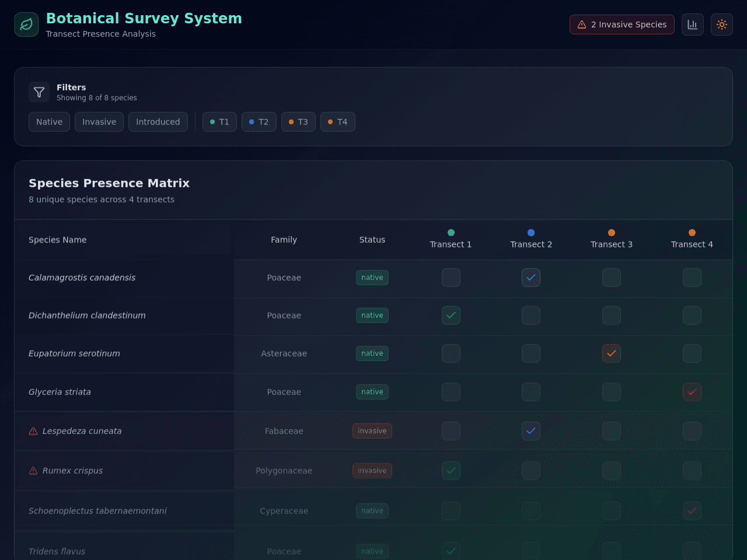This screenshot has width=747, height=560.
Task: Open the bar chart statistics view
Action: (693, 24)
